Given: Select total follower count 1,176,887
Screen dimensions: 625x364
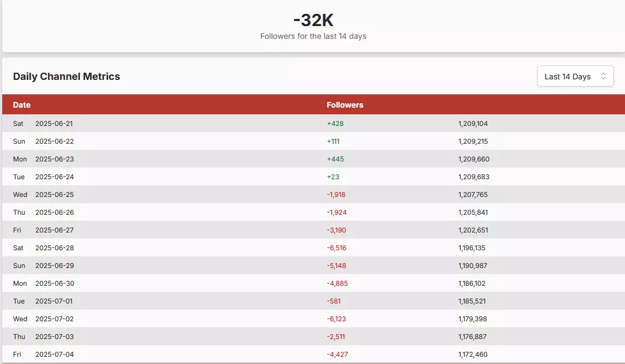Looking at the screenshot, I should tap(472, 336).
